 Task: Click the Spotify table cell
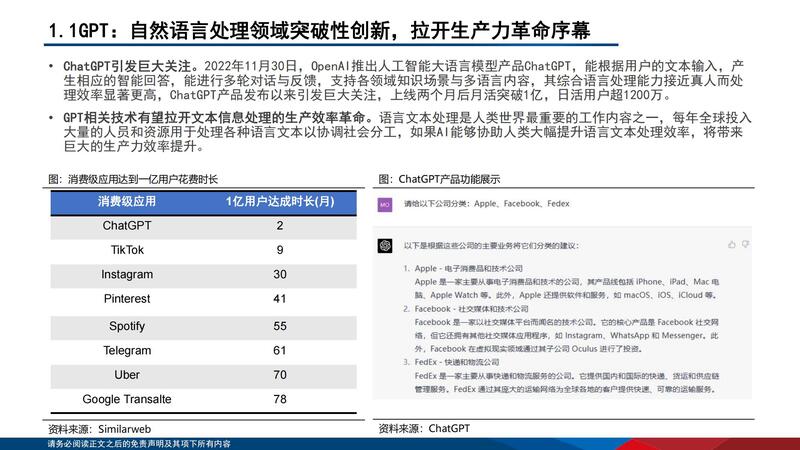pos(127,326)
